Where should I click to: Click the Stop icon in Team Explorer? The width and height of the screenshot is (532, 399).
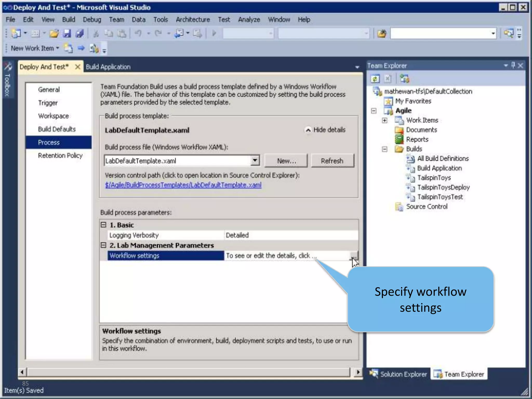(x=388, y=78)
